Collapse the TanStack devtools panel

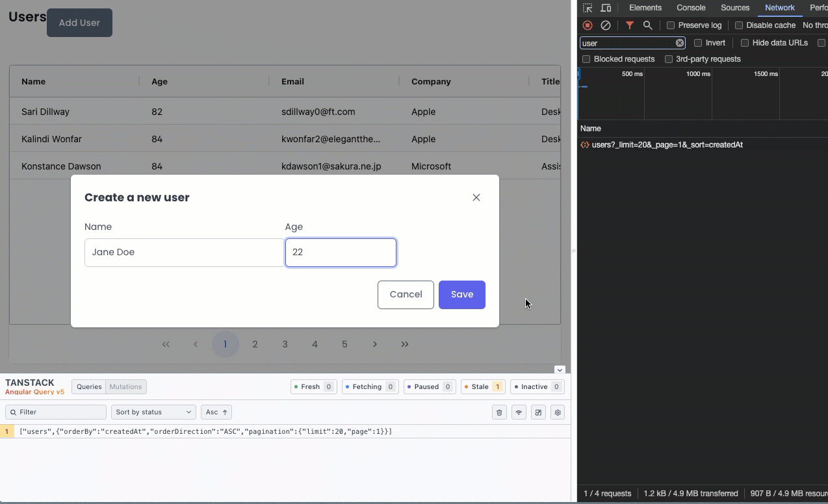[x=560, y=370]
